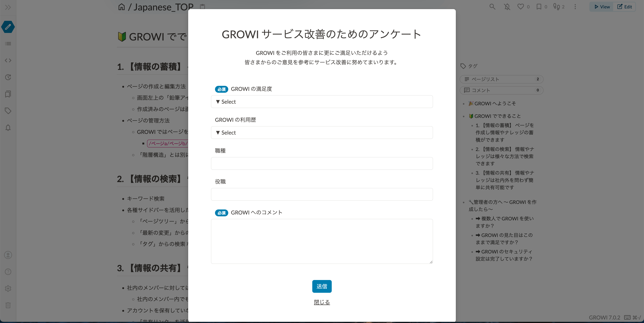Viewport: 644px width, 323px height.
Task: Close the survey via 閉じる link
Action: [x=322, y=302]
